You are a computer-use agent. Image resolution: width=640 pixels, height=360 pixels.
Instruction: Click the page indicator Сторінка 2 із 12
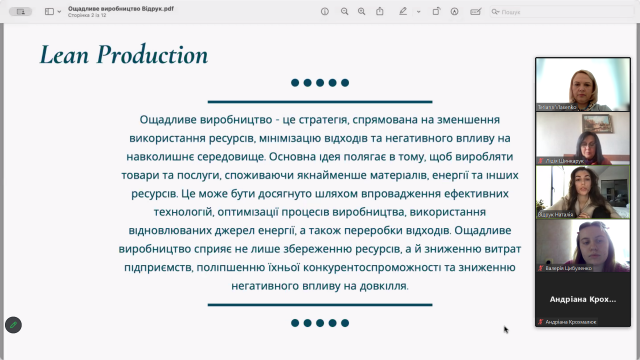coord(87,15)
